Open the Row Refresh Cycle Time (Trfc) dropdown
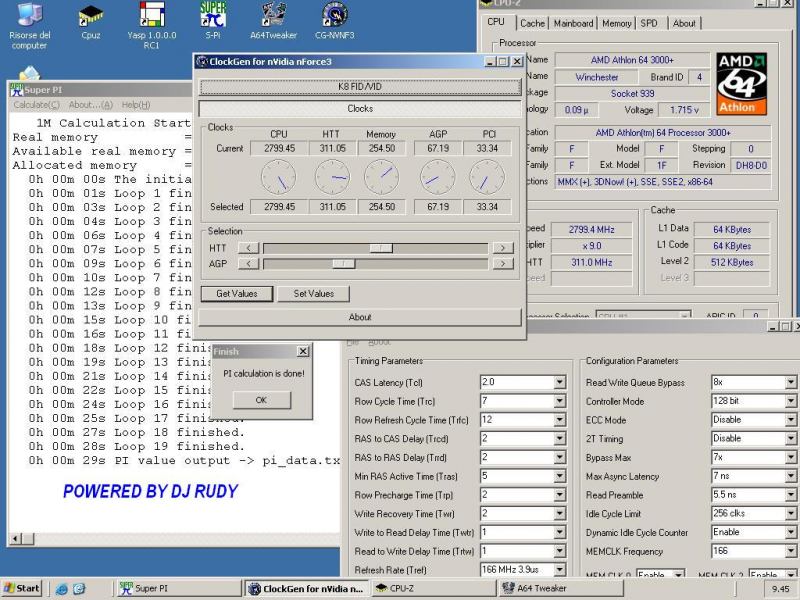Image resolution: width=800 pixels, height=600 pixels. pos(560,420)
